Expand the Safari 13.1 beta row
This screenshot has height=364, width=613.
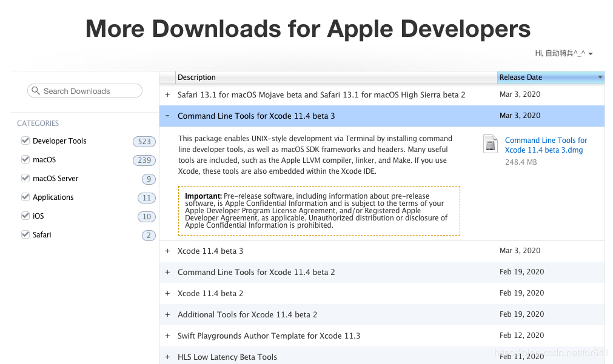click(167, 95)
